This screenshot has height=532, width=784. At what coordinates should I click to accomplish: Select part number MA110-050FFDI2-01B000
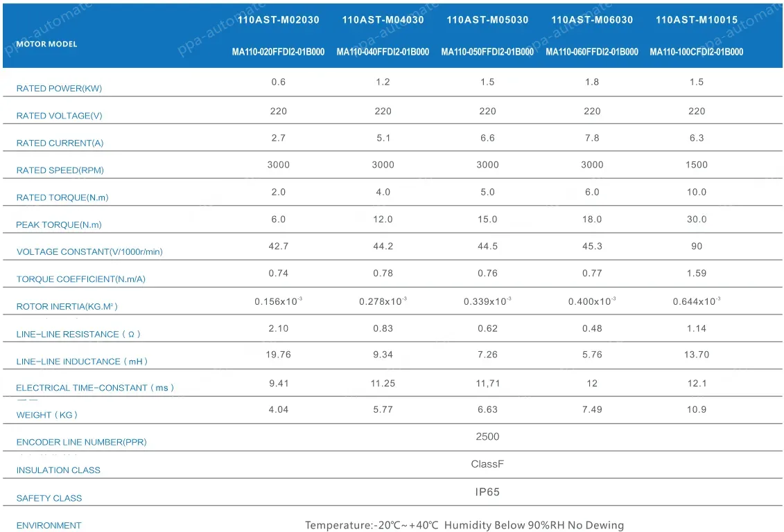pyautogui.click(x=487, y=52)
